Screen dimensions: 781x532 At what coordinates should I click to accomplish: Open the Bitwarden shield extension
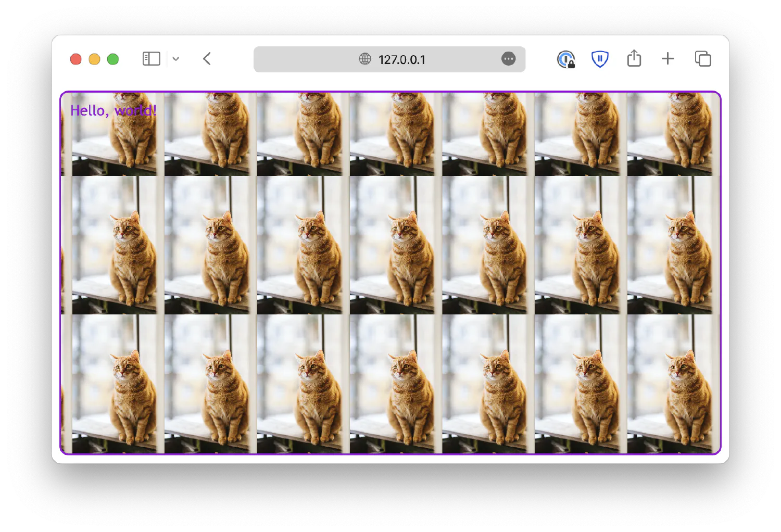tap(600, 59)
